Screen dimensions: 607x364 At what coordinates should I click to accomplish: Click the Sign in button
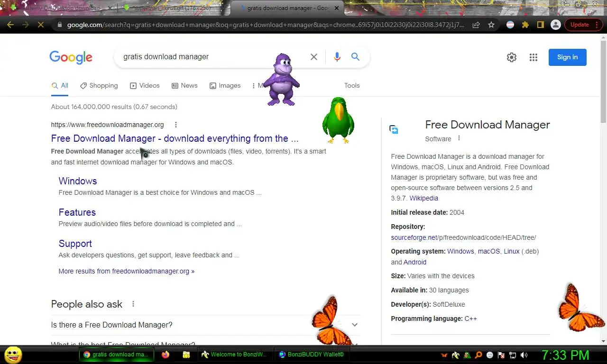(568, 57)
